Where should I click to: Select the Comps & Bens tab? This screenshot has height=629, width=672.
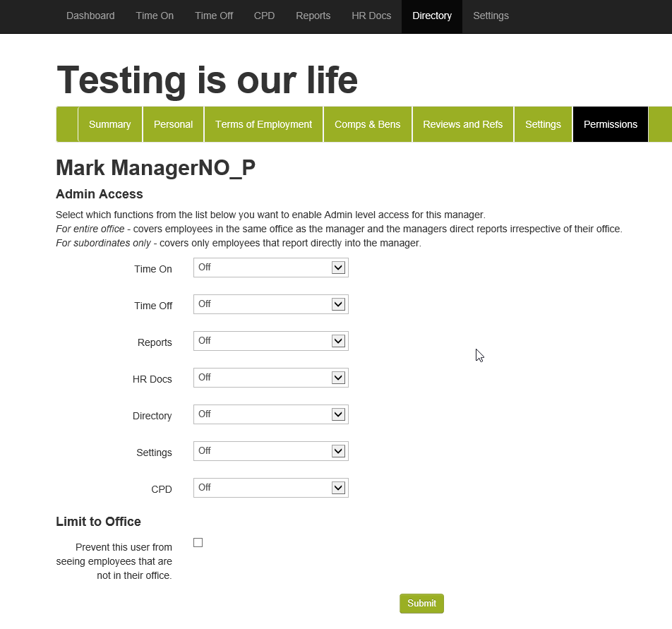tap(367, 124)
